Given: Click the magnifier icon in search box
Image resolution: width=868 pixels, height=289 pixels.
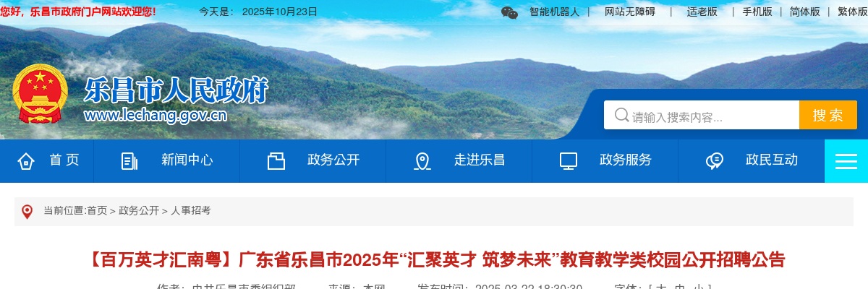Looking at the screenshot, I should point(621,115).
